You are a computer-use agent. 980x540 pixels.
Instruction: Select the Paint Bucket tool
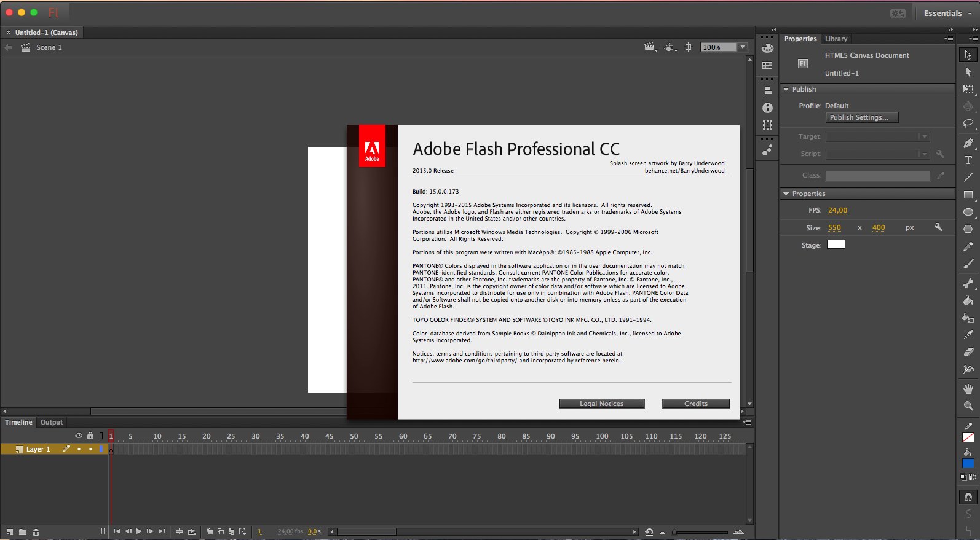968,300
